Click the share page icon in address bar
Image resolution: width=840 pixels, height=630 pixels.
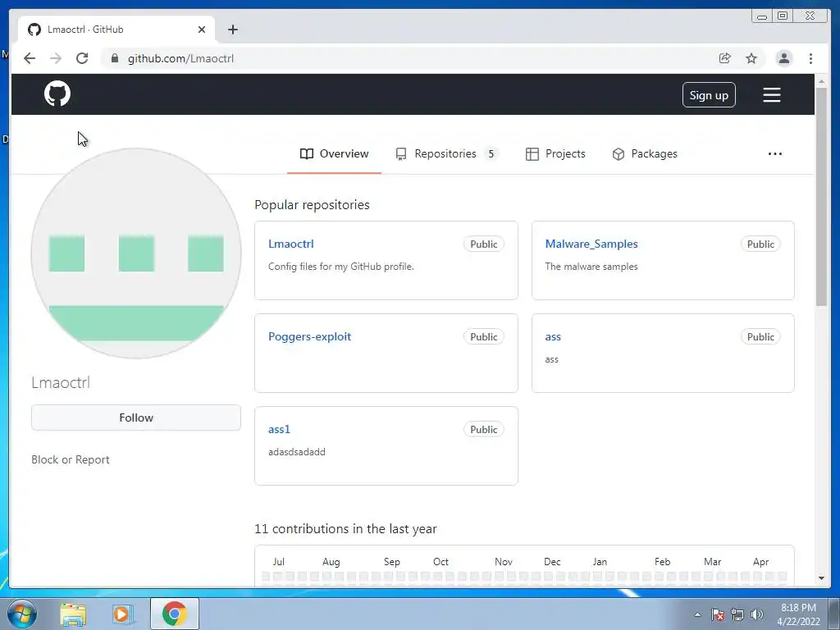click(725, 58)
